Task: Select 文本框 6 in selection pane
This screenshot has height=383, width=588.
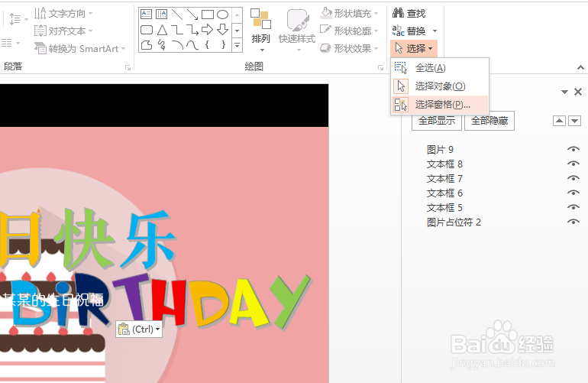Action: point(444,193)
